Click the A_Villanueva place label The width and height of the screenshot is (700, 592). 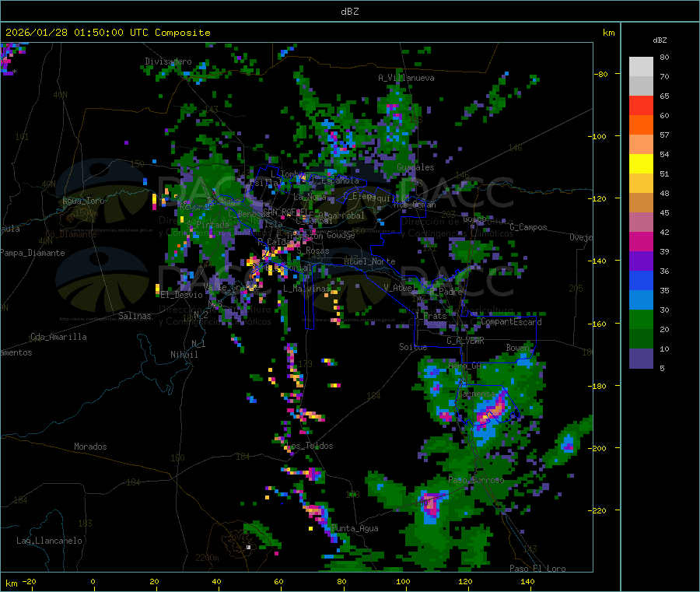406,78
